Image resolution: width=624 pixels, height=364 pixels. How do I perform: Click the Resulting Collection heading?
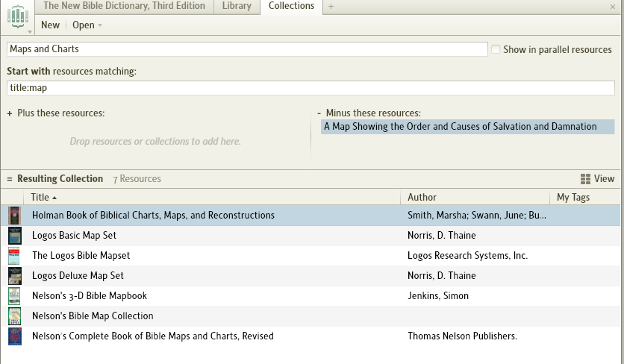click(60, 178)
